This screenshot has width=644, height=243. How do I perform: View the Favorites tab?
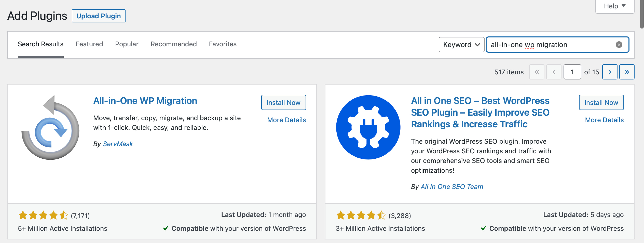pyautogui.click(x=222, y=44)
